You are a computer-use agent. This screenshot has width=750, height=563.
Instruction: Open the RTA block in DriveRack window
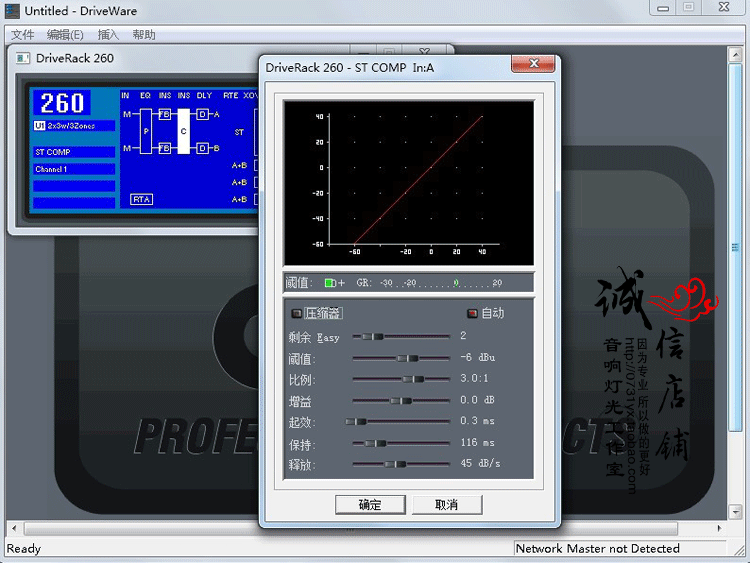142,199
